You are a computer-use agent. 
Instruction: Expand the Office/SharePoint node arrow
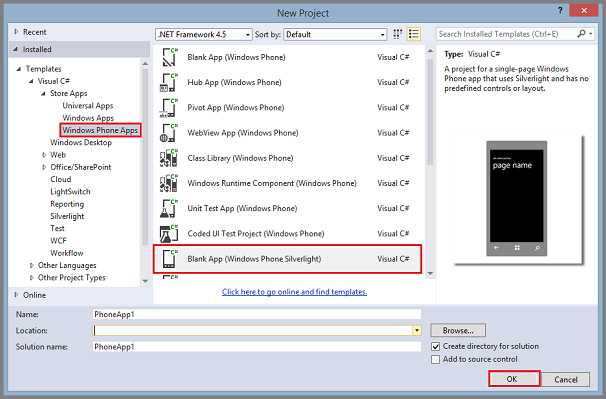(44, 167)
